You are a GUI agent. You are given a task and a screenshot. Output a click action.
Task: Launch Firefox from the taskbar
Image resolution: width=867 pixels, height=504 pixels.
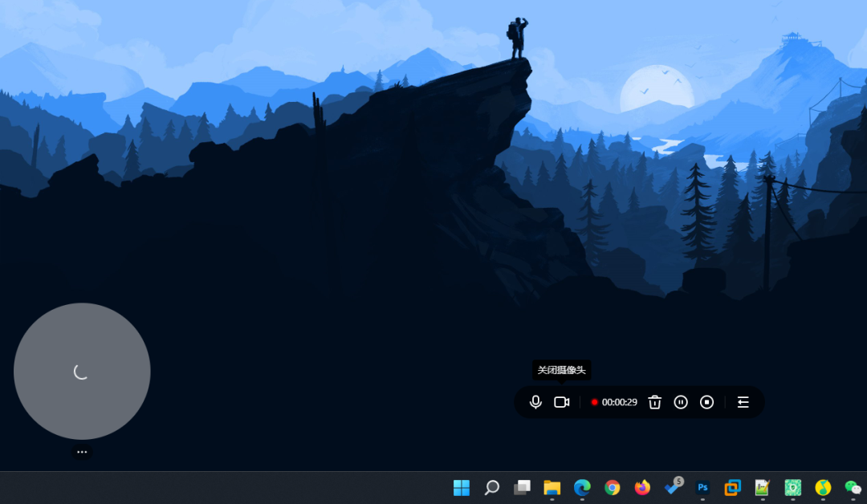tap(642, 487)
